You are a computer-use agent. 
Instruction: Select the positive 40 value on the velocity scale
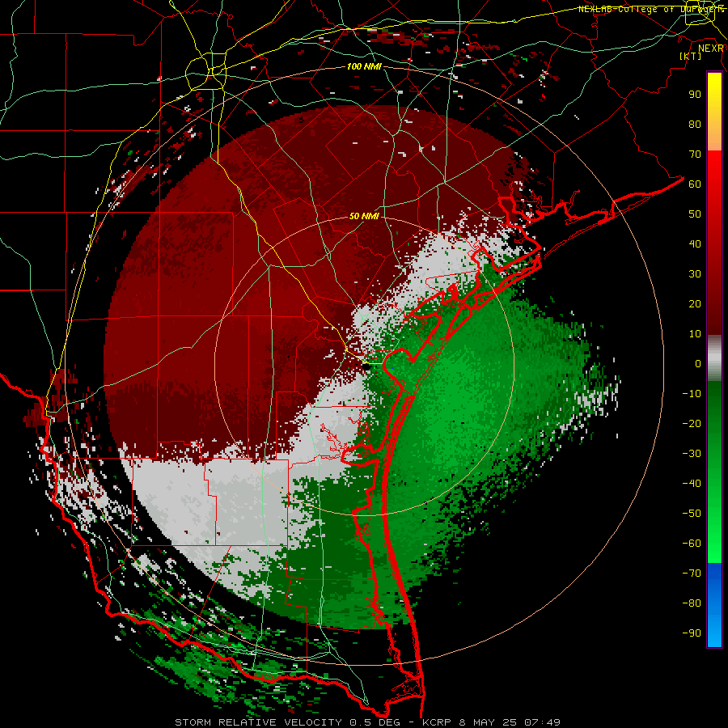[695, 243]
